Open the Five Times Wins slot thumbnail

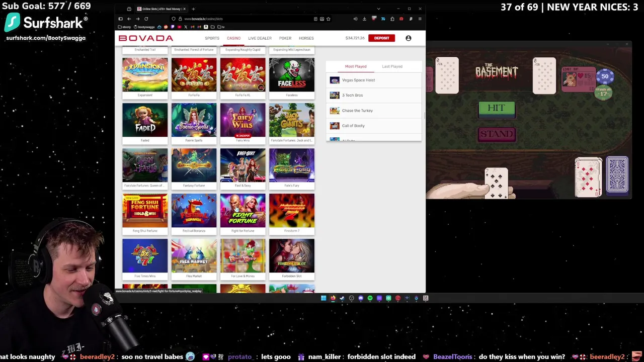pyautogui.click(x=145, y=255)
